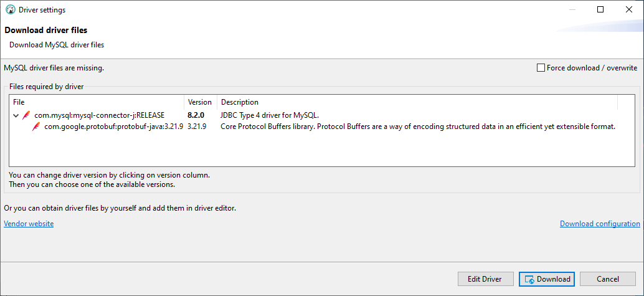The width and height of the screenshot is (644, 296).
Task: Click version 3.21.9 of protobuf-java
Action: [197, 127]
